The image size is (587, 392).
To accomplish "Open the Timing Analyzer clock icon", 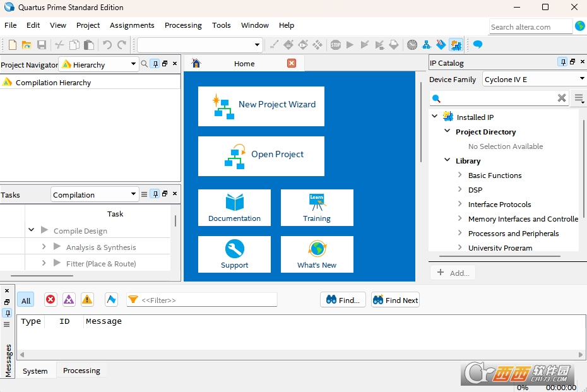I will [x=412, y=45].
